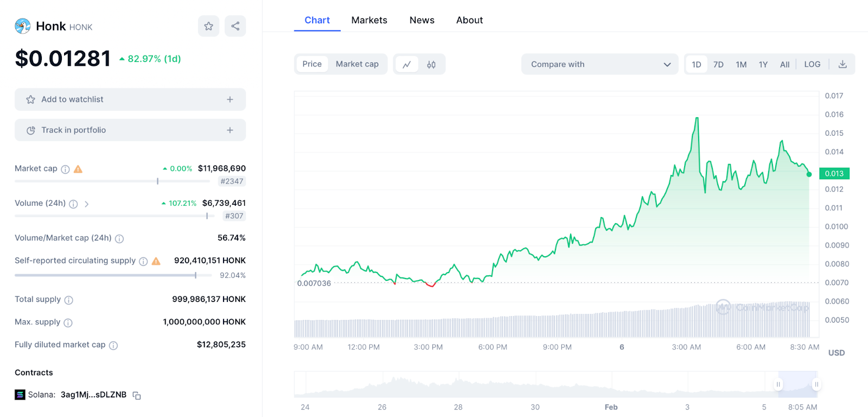Select the 7D time range
868x417 pixels.
(718, 64)
